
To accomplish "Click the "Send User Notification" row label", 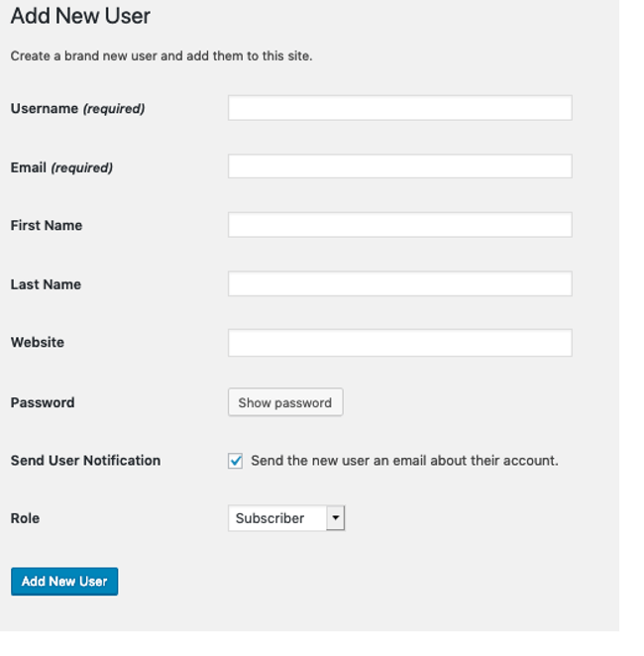I will (x=85, y=461).
